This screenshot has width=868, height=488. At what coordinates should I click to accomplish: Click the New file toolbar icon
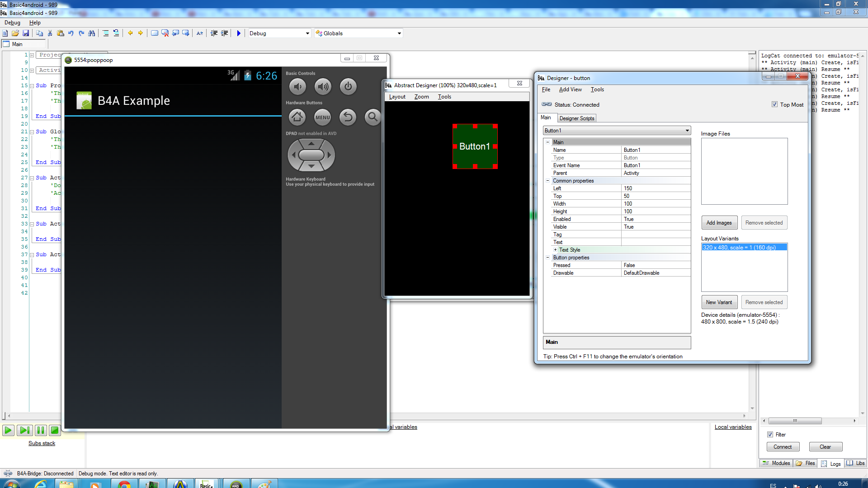coord(5,33)
